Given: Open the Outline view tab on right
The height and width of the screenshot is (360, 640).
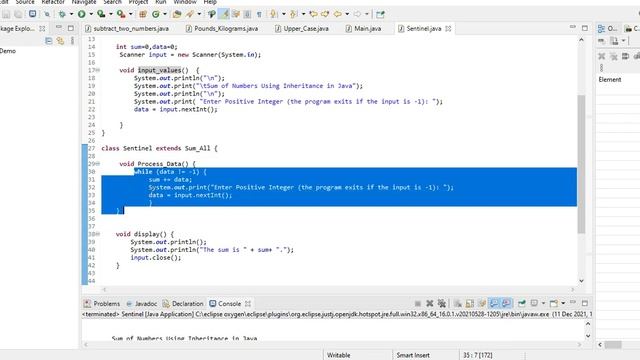Looking at the screenshot, I should pos(607,29).
